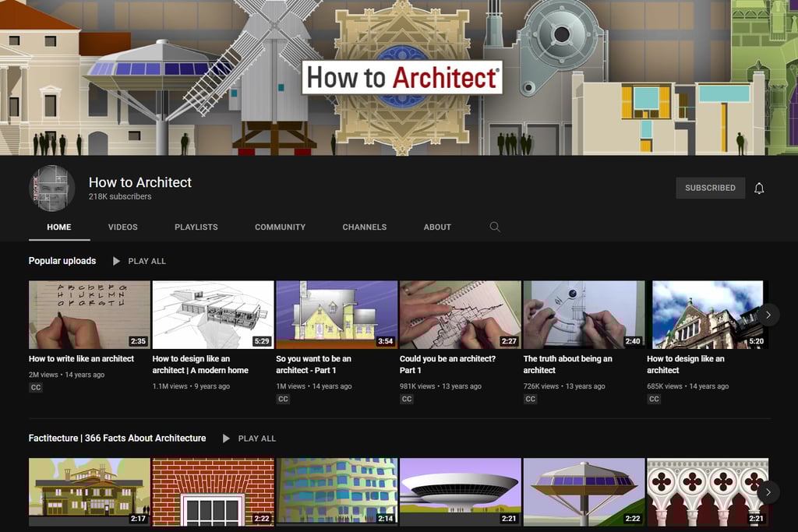Switch to the ABOUT tab
The image size is (798, 532).
[x=437, y=227]
